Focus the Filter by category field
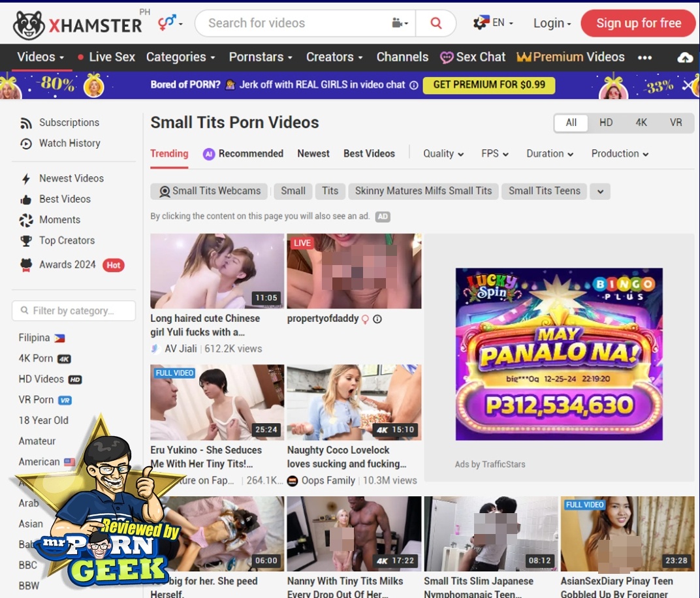 click(74, 311)
